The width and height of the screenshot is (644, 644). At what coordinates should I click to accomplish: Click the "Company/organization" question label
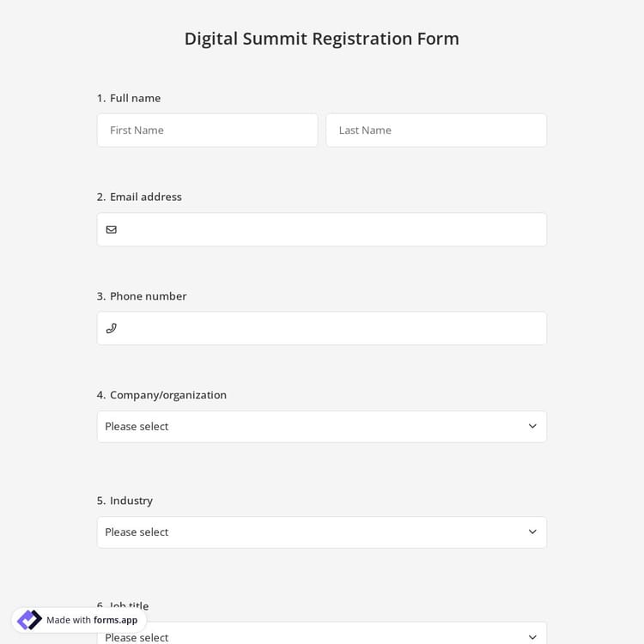[x=168, y=395]
